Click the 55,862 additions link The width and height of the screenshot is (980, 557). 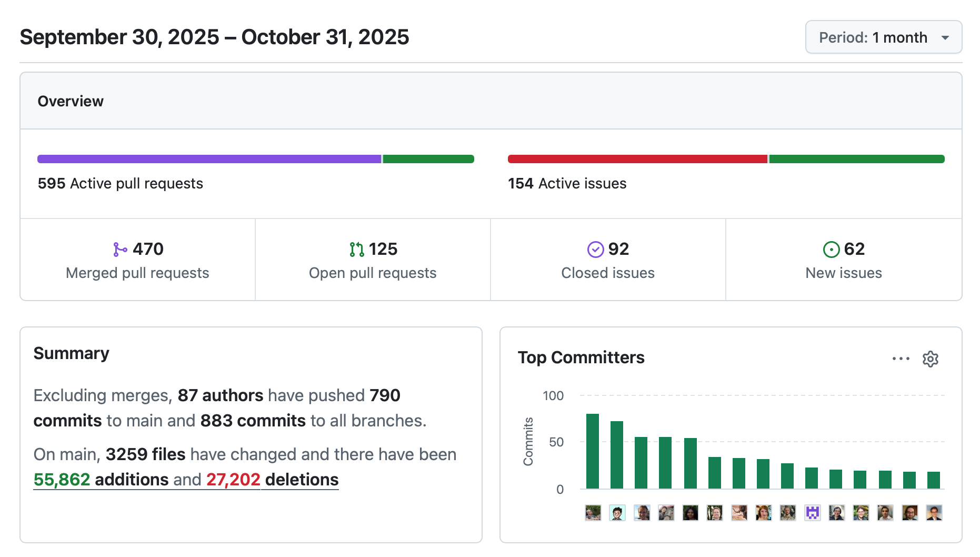pos(101,480)
